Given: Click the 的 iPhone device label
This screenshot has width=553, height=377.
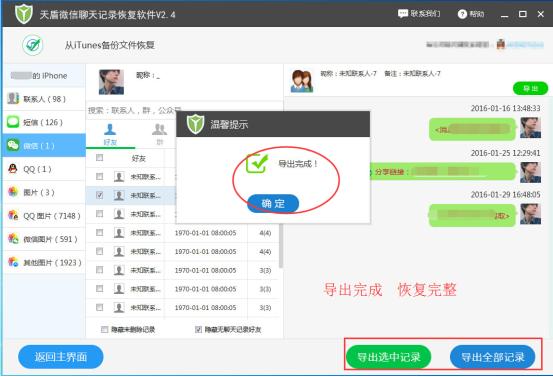Looking at the screenshot, I should (39, 75).
